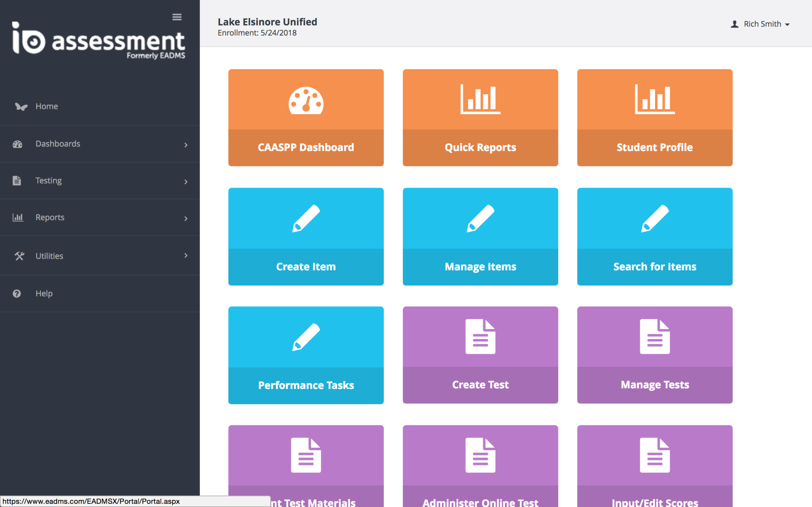
Task: Open Quick Reports bar chart icon
Action: pos(480,99)
